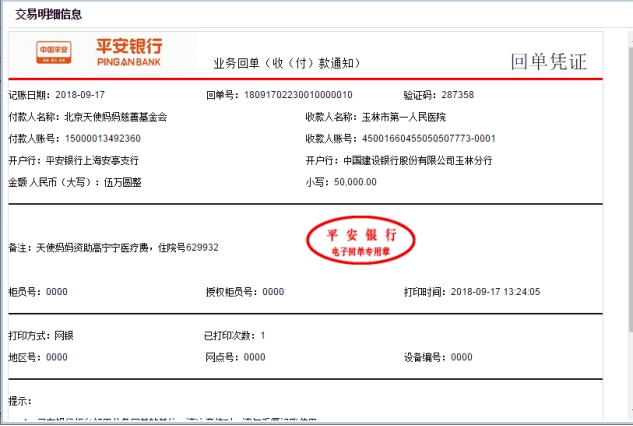Click the 记账日期 label

(27, 95)
